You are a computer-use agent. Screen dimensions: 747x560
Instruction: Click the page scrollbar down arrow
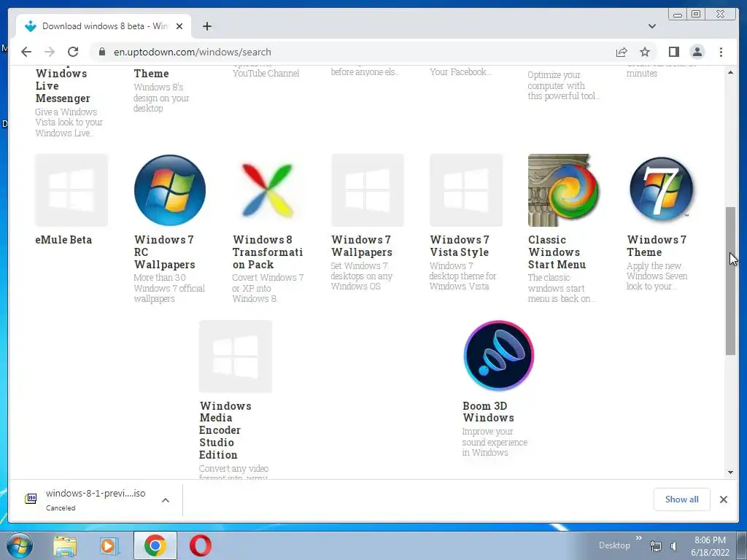730,472
